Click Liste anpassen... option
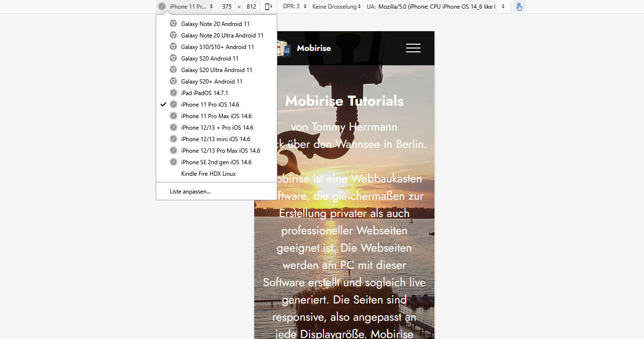The width and height of the screenshot is (644, 339). [x=190, y=191]
